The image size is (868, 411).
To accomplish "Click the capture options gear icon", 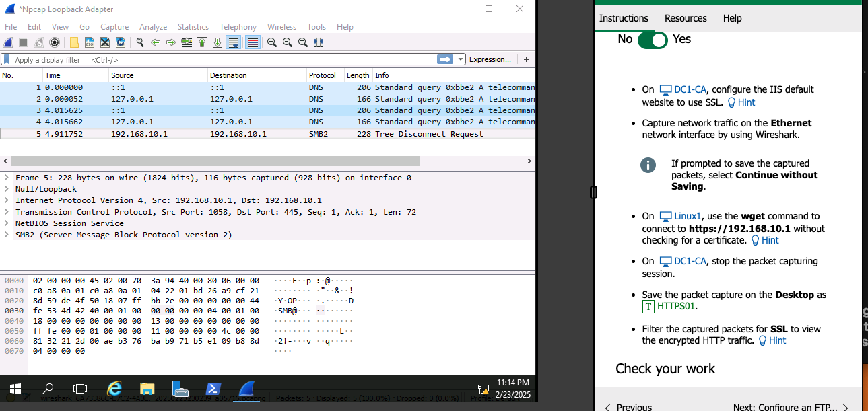I will (55, 42).
